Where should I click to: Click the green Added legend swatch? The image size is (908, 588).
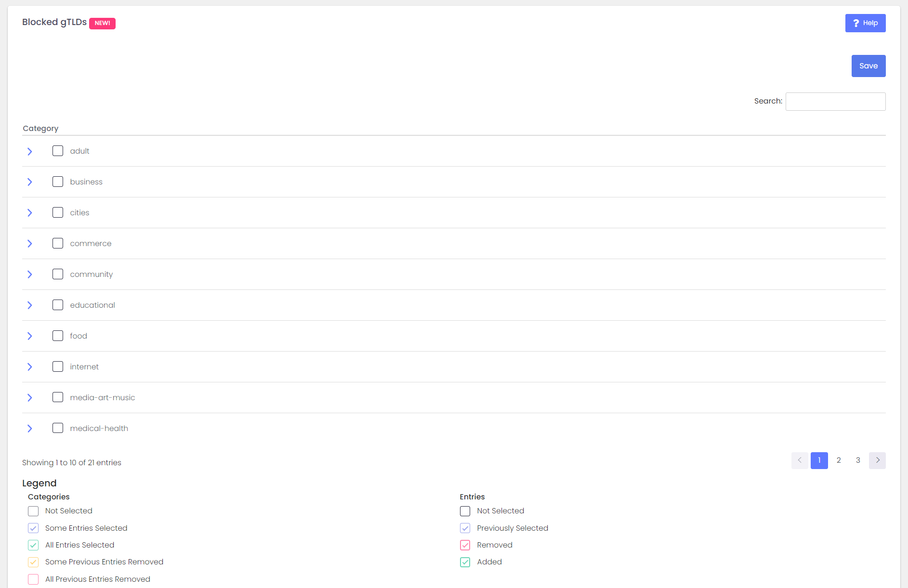click(465, 562)
